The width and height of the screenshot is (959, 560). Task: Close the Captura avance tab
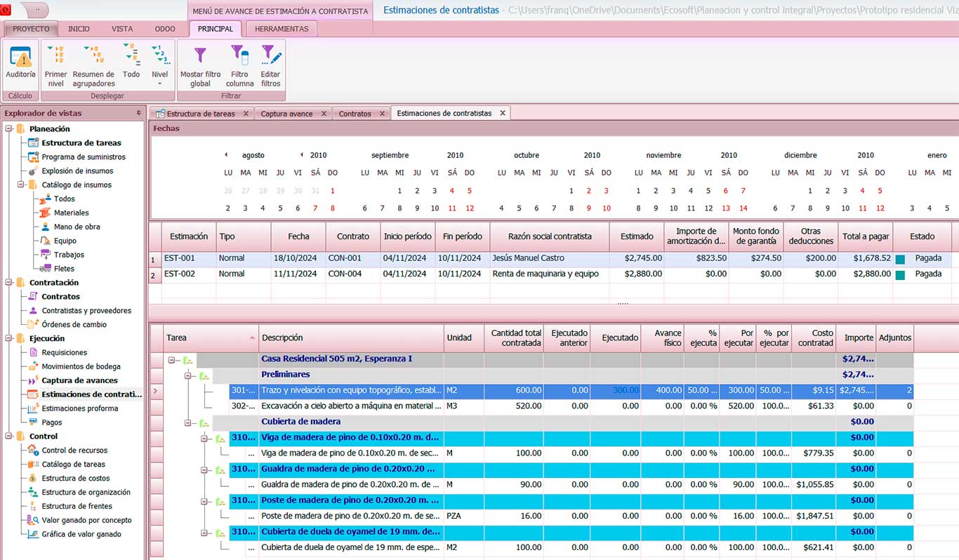[324, 114]
